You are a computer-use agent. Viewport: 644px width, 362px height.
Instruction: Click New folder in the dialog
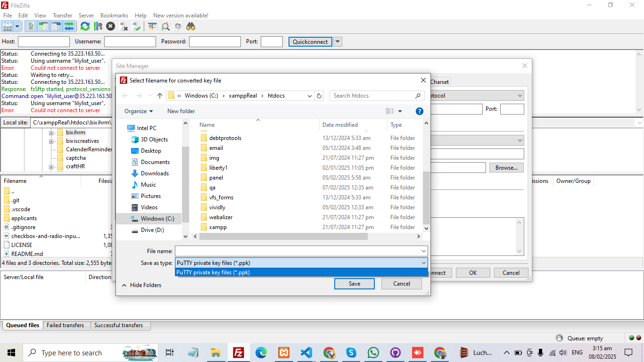click(181, 111)
